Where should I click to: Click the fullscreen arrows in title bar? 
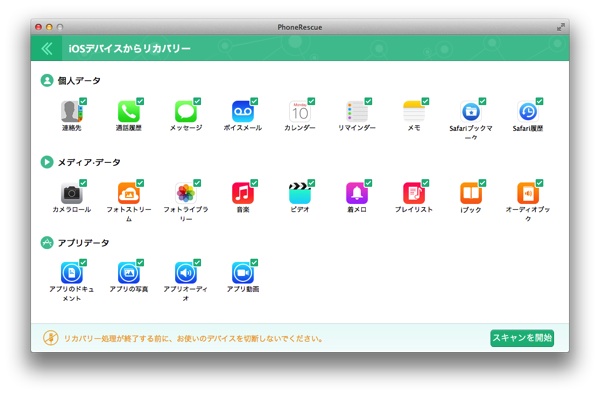tap(561, 27)
